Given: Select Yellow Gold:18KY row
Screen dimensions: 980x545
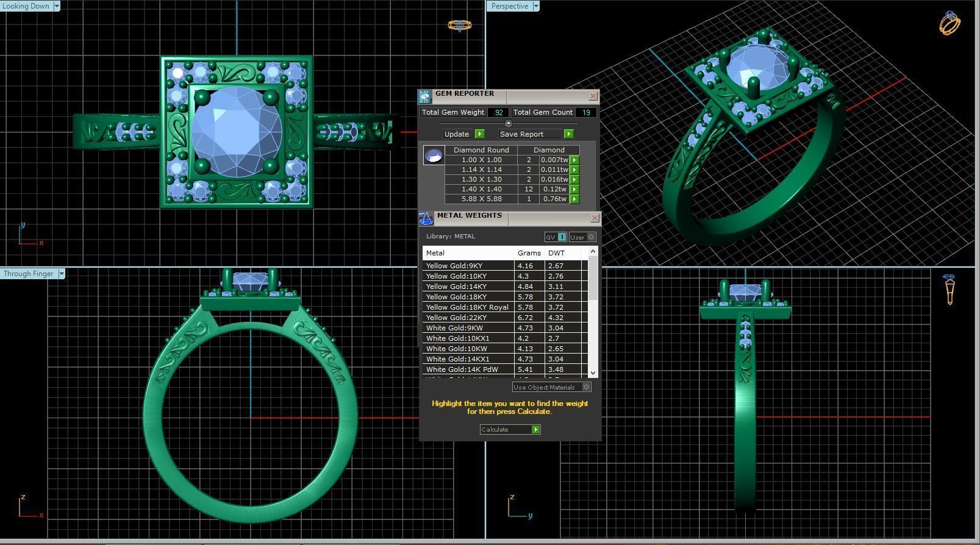Looking at the screenshot, I should [504, 297].
